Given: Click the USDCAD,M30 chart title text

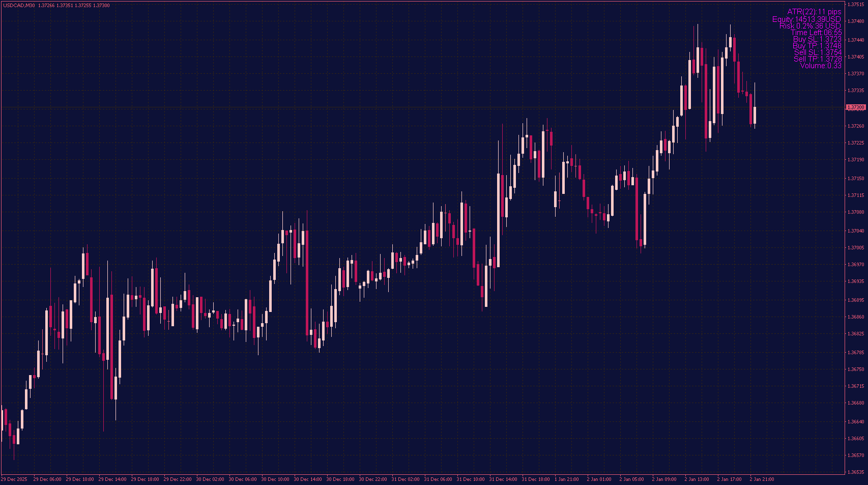Looking at the screenshot, I should point(19,6).
